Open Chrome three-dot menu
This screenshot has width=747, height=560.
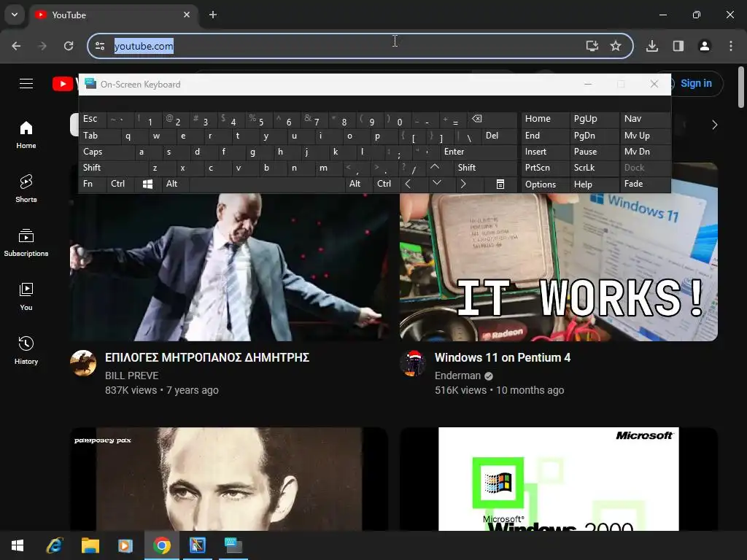click(731, 46)
